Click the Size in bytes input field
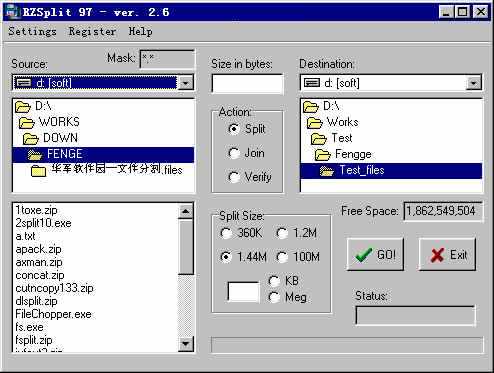The image size is (494, 373). point(247,84)
